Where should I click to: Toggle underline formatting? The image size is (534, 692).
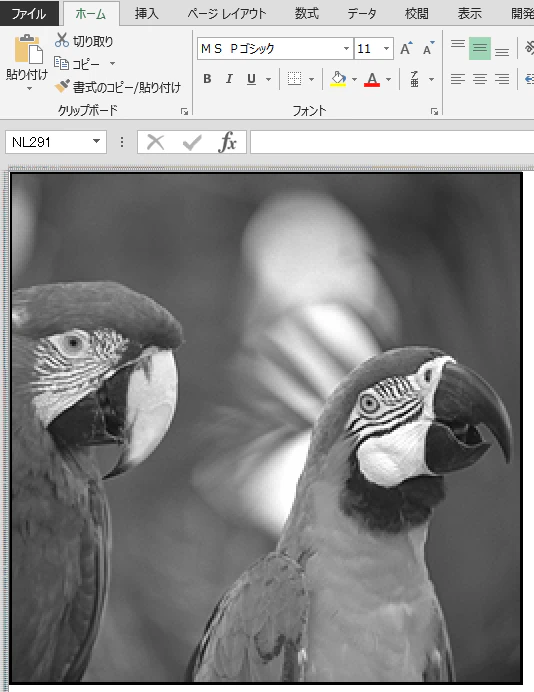252,79
